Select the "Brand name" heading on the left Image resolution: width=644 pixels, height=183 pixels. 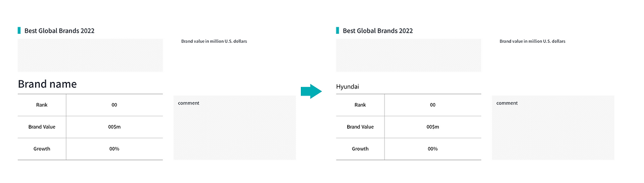click(x=47, y=84)
